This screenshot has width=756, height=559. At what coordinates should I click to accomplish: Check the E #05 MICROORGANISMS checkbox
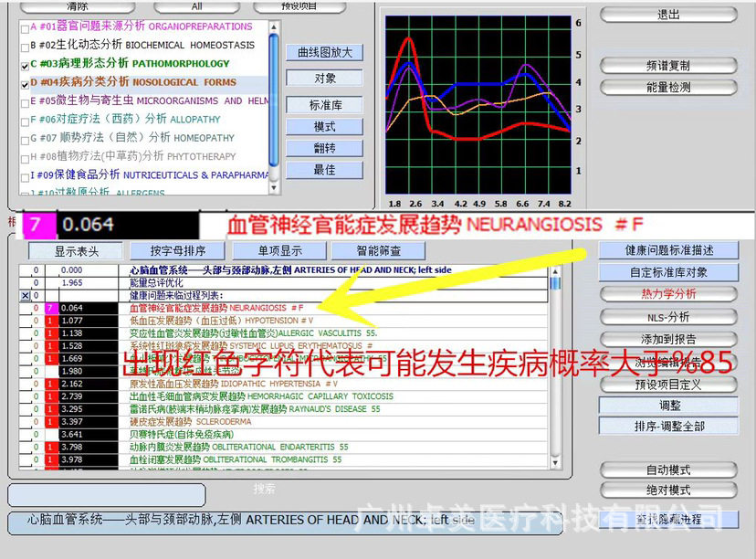[25, 103]
